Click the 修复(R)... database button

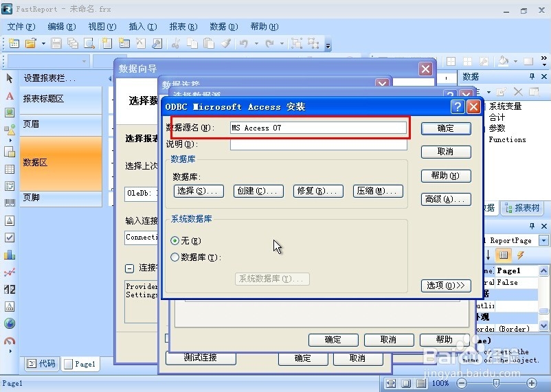[318, 191]
